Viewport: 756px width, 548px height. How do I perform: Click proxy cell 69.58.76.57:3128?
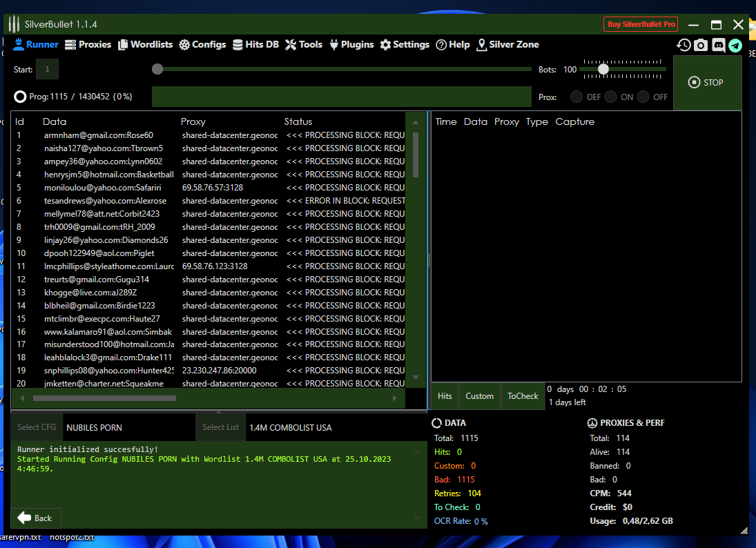213,188
